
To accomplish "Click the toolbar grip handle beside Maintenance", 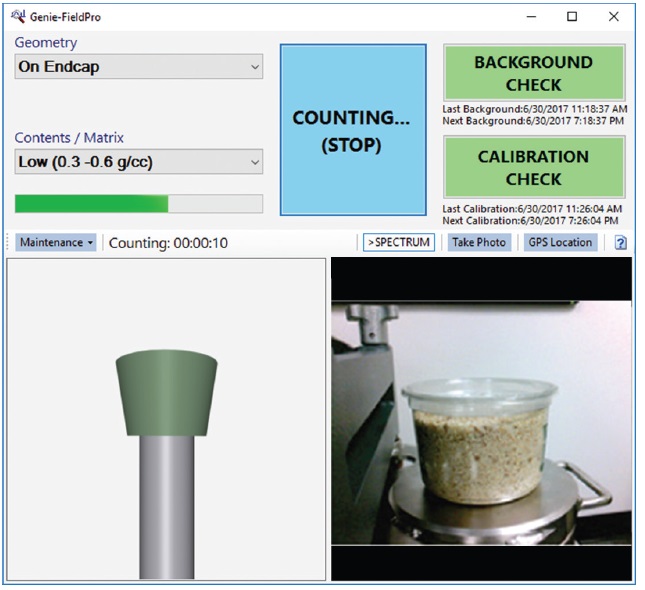I will (x=10, y=243).
